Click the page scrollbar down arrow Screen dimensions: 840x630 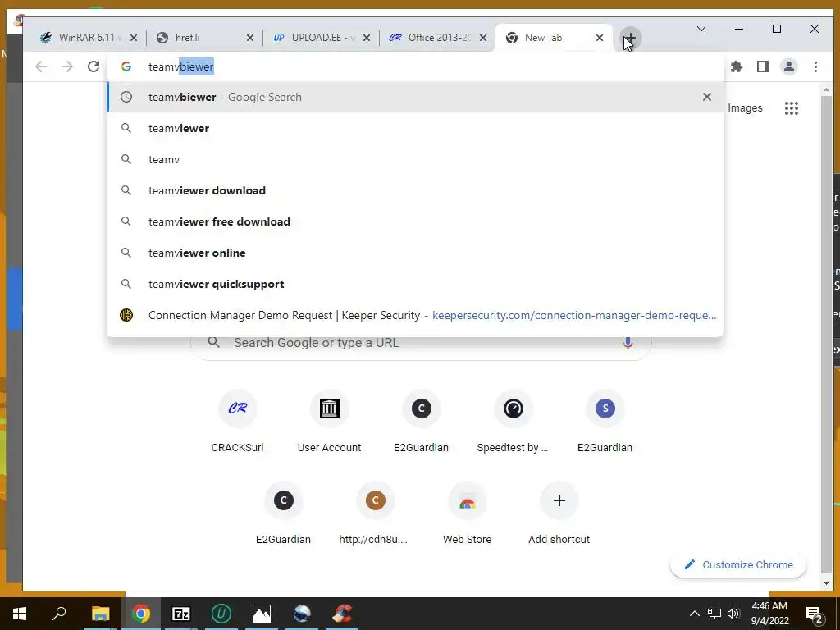[x=826, y=583]
